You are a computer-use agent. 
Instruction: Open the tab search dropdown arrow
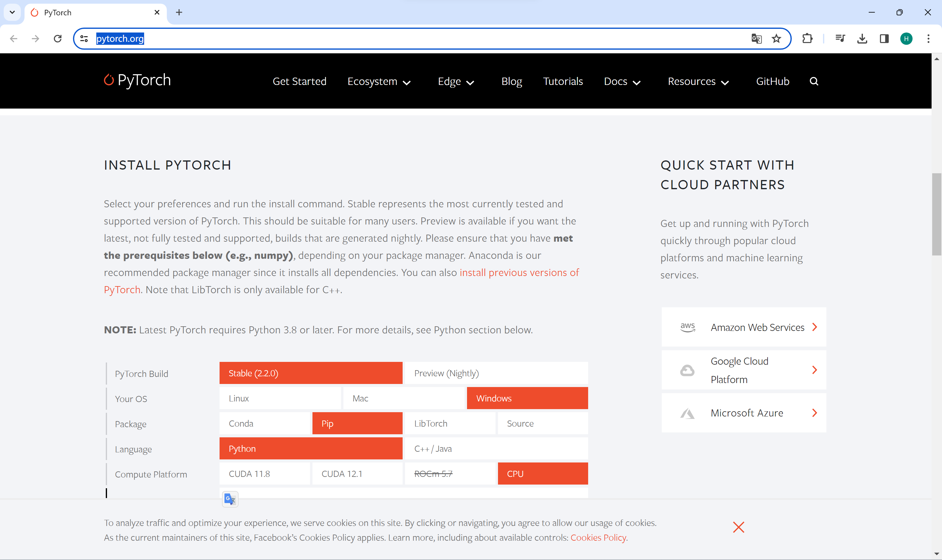pyautogui.click(x=12, y=13)
